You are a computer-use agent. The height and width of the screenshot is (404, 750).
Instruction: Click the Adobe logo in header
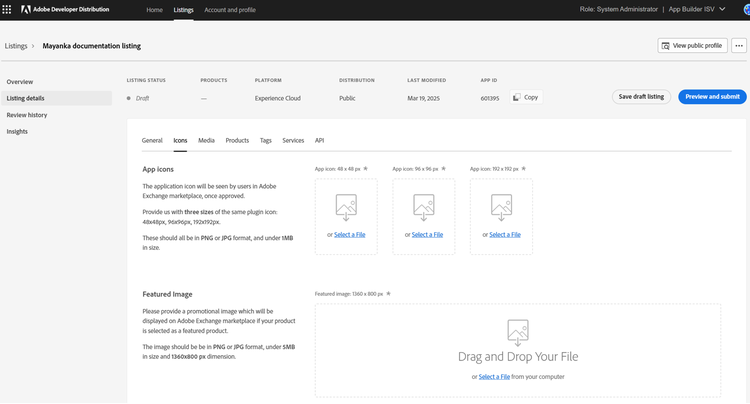click(x=26, y=9)
